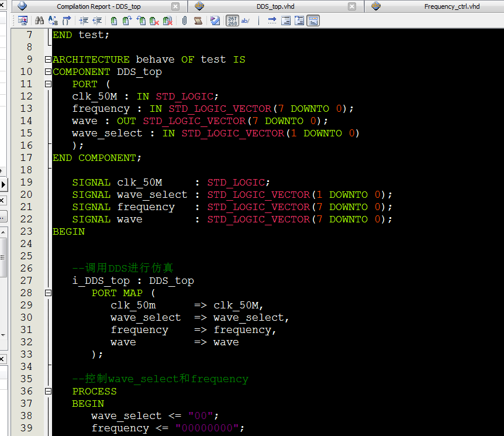The image size is (504, 436).
Task: Increase indent of selected lines
Action: [x=83, y=21]
